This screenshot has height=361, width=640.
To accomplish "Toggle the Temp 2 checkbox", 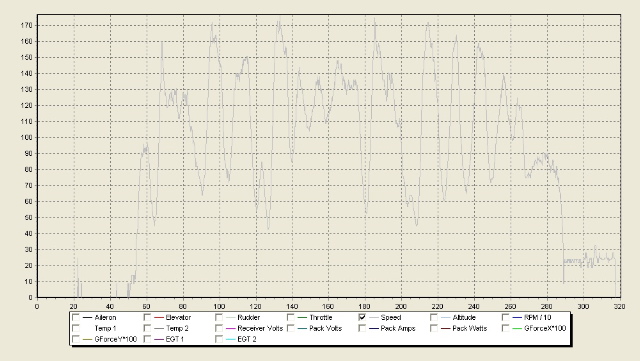I will 147,328.
